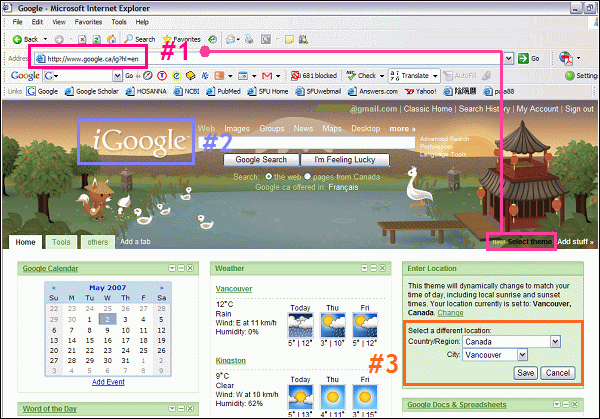Cancel the location change
Viewport: 600px width, 419px height.
coord(558,373)
